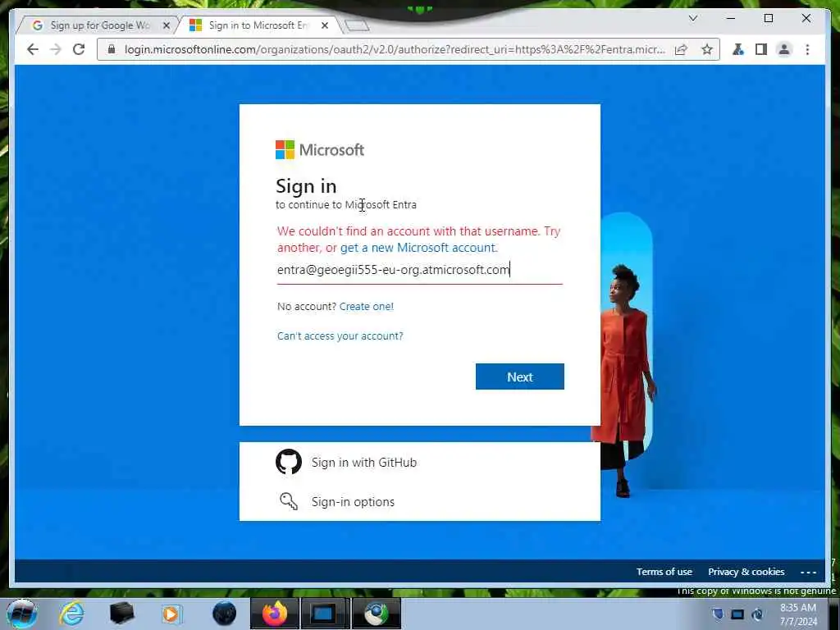Follow the 'get a new Microsoft account' link
The height and width of the screenshot is (630, 840).
[x=418, y=248]
